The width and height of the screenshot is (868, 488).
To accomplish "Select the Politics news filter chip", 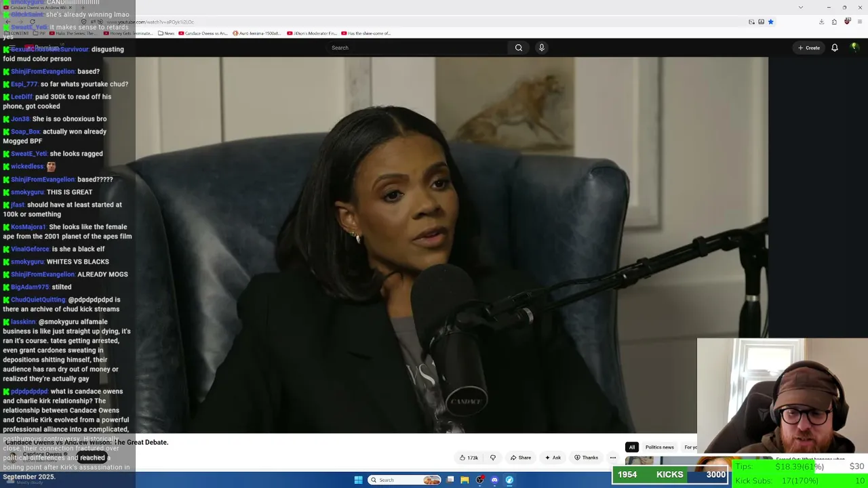I will click(660, 447).
